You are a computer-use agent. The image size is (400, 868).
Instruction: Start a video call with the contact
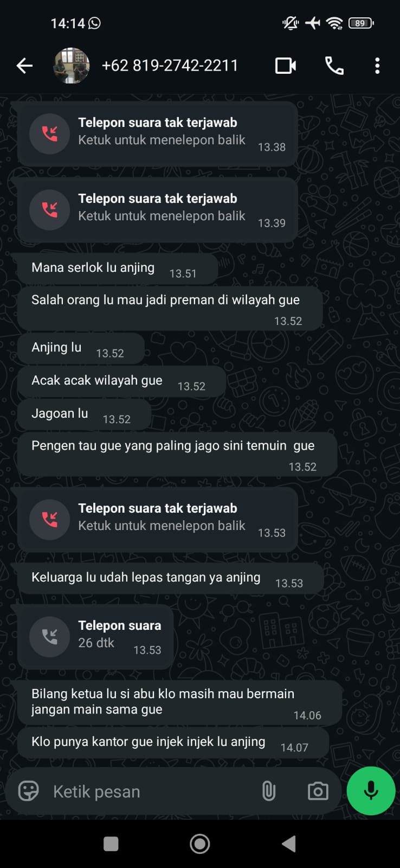[286, 66]
